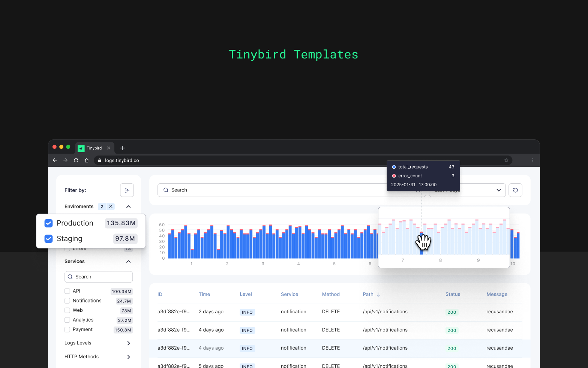588x368 pixels.
Task: Click the Message column header
Action: [497, 295]
